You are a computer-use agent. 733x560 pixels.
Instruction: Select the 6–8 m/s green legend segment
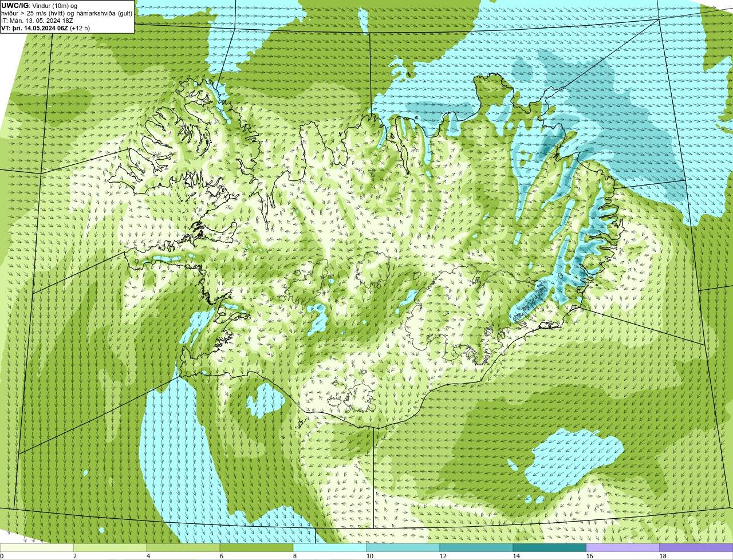tap(257, 548)
